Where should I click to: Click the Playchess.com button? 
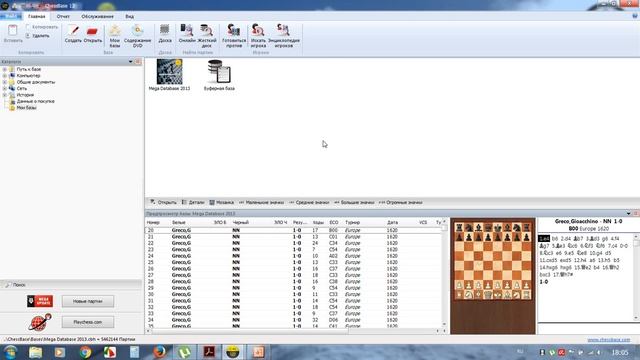(88, 322)
